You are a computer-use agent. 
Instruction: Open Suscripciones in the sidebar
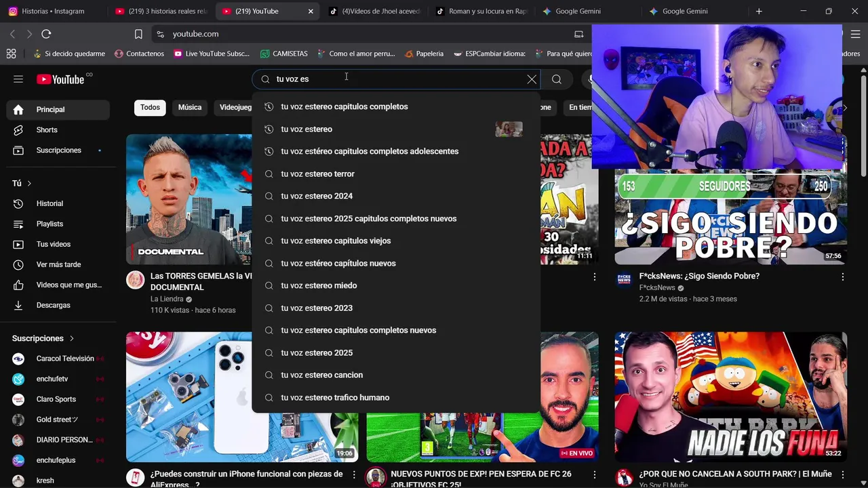(x=58, y=150)
